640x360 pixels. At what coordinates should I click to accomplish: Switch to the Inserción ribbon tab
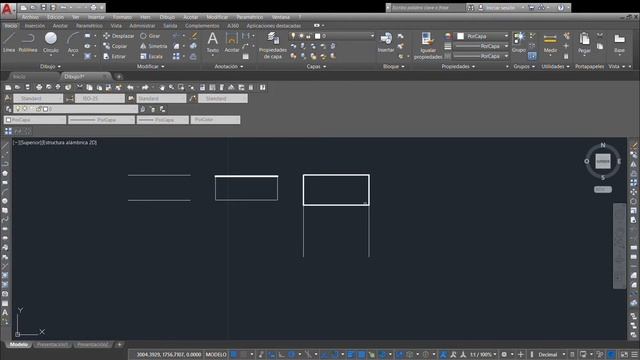tap(35, 26)
